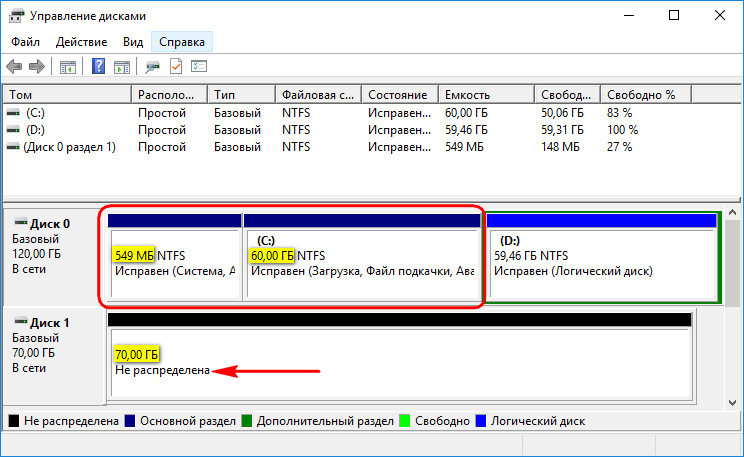Click the checkmark properties toolbar icon
Image resolution: width=744 pixels, height=457 pixels.
(x=176, y=66)
